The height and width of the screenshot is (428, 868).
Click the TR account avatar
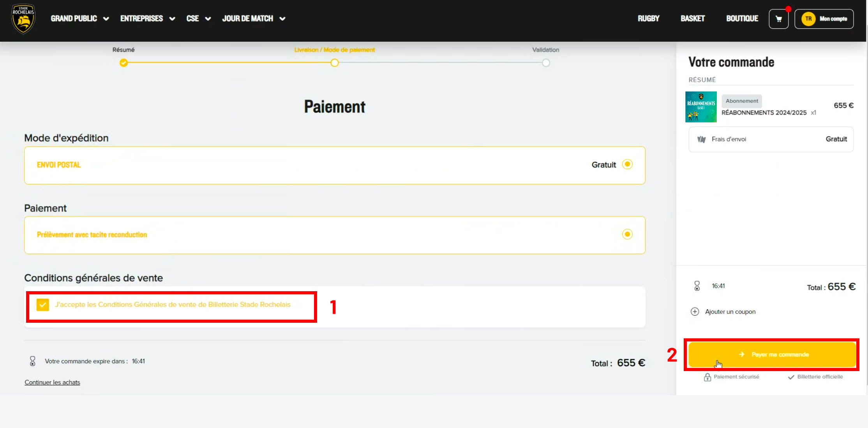click(x=808, y=19)
